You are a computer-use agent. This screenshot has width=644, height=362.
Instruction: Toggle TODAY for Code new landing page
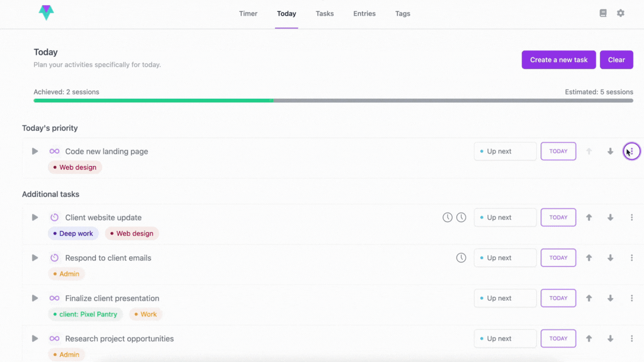tap(558, 151)
